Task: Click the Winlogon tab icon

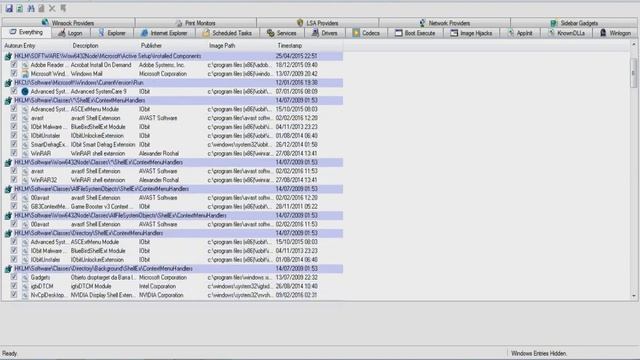Action: pos(603,33)
